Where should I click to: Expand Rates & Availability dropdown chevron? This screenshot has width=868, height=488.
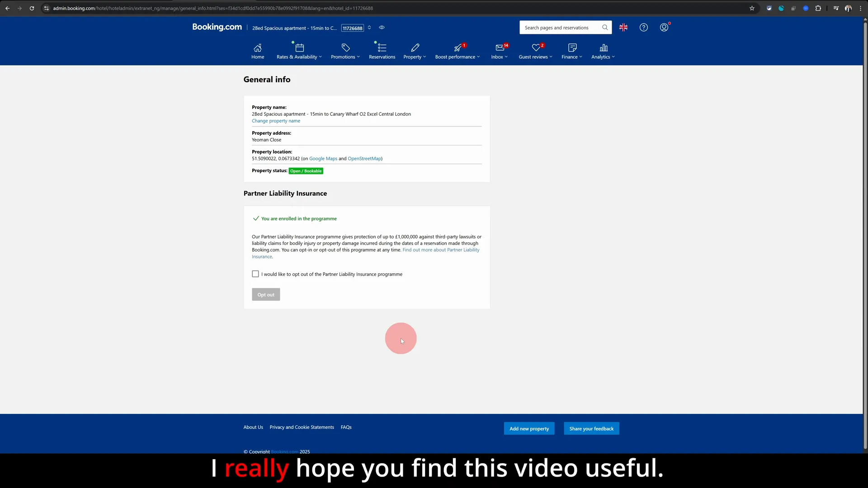click(x=321, y=57)
